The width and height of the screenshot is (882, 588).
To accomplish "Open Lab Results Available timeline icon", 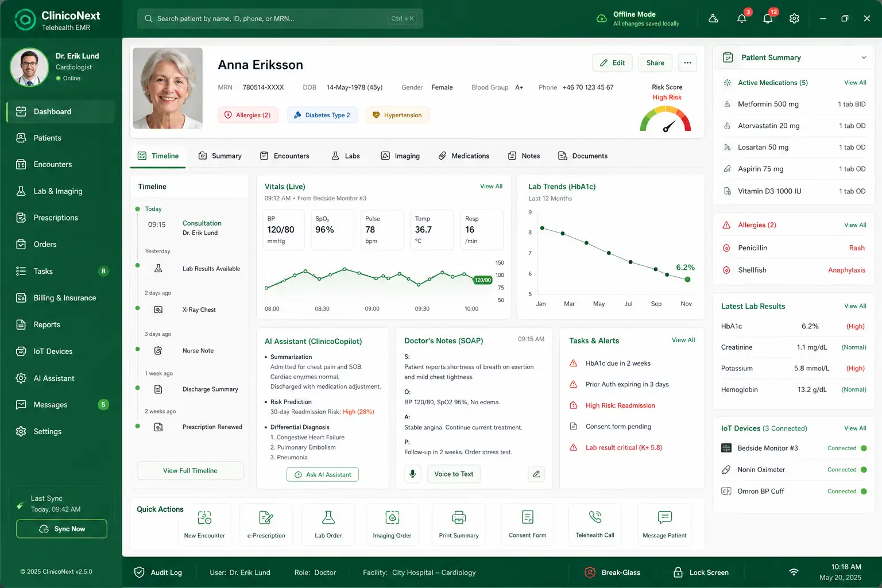I will point(158,268).
